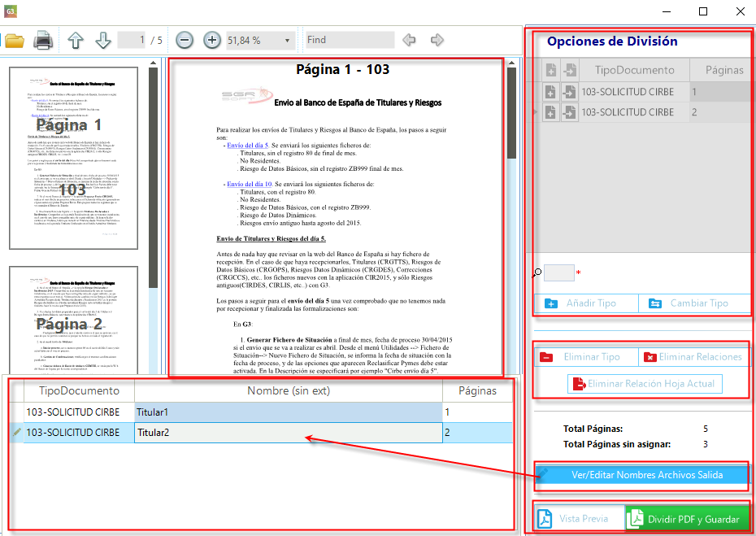Click Páginas cell of the Titular2 row

(x=478, y=432)
